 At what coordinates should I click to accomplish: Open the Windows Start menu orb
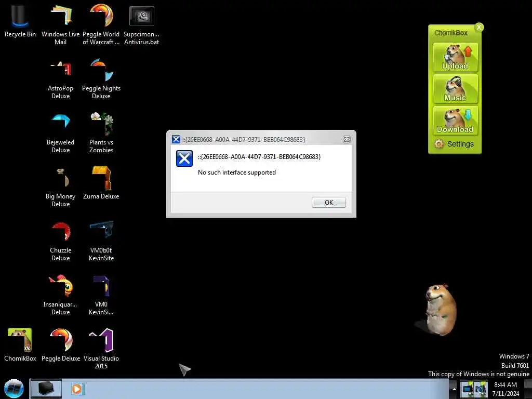tap(14, 389)
